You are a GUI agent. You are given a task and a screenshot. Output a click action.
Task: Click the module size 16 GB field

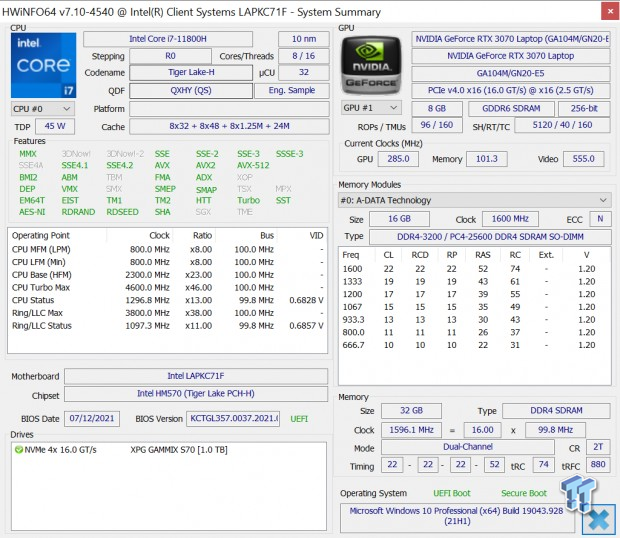coord(399,219)
